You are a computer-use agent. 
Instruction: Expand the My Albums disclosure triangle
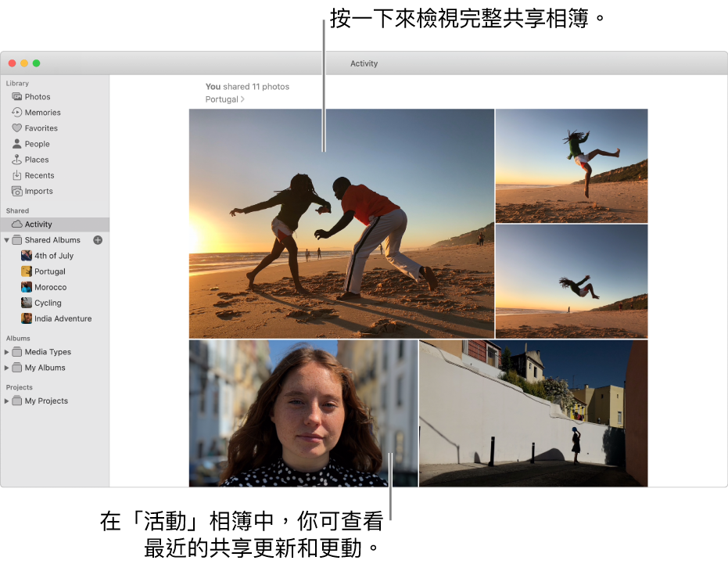pos(6,368)
